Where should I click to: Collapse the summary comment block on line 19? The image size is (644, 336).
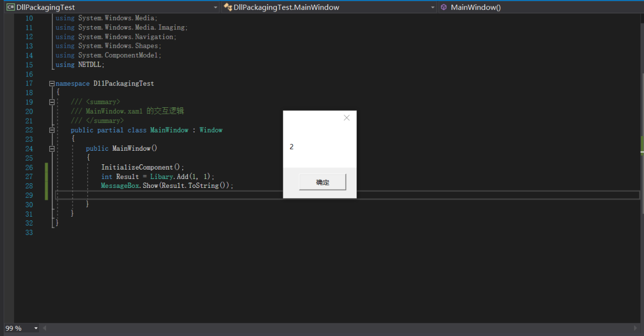pos(51,102)
